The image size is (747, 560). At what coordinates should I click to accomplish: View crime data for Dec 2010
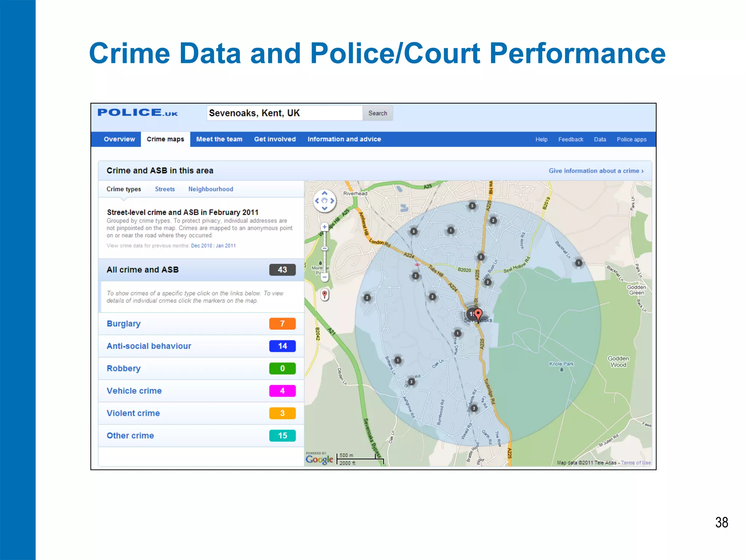(201, 246)
